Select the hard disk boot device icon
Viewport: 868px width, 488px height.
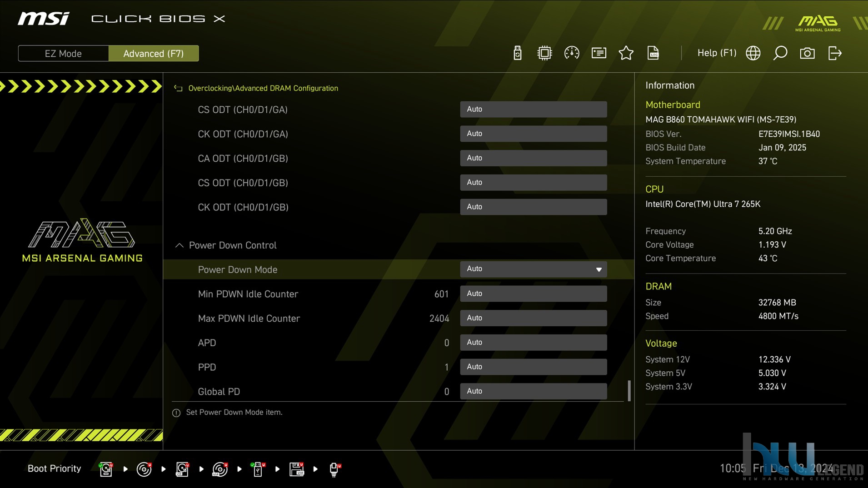click(106, 469)
